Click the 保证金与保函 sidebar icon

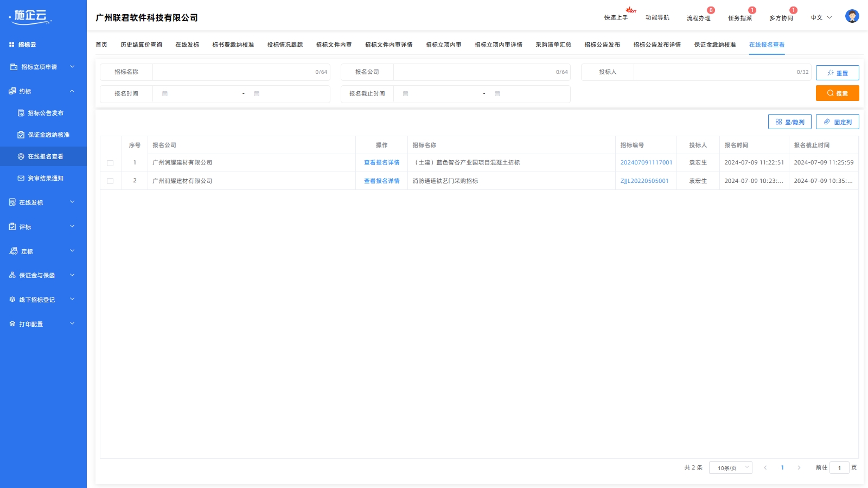coord(12,275)
